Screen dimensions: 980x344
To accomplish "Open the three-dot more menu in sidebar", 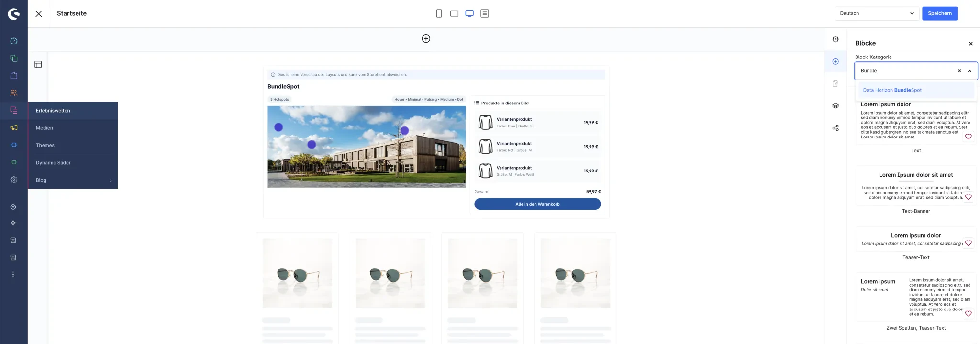I will coord(13,274).
